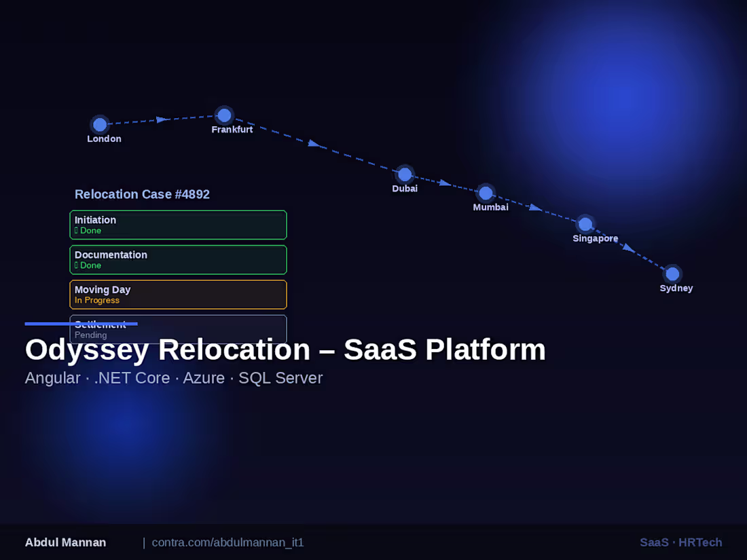Screen dimensions: 747x560
Task: Click the London city node
Action: tap(100, 125)
